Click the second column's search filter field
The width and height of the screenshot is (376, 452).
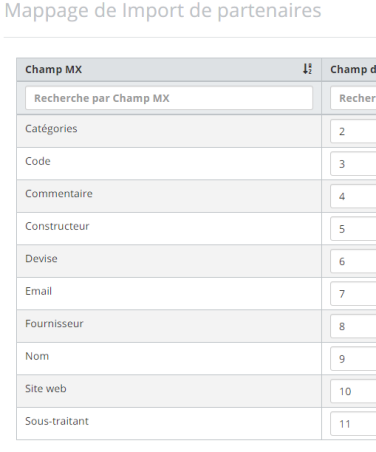click(353, 98)
